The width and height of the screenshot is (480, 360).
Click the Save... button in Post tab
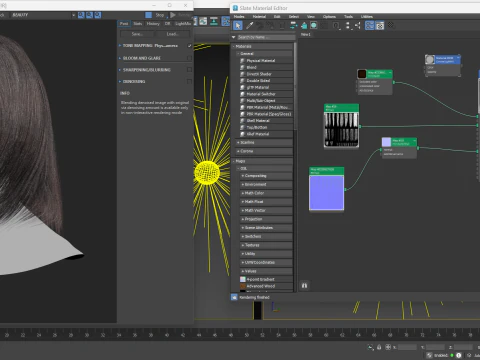click(137, 34)
